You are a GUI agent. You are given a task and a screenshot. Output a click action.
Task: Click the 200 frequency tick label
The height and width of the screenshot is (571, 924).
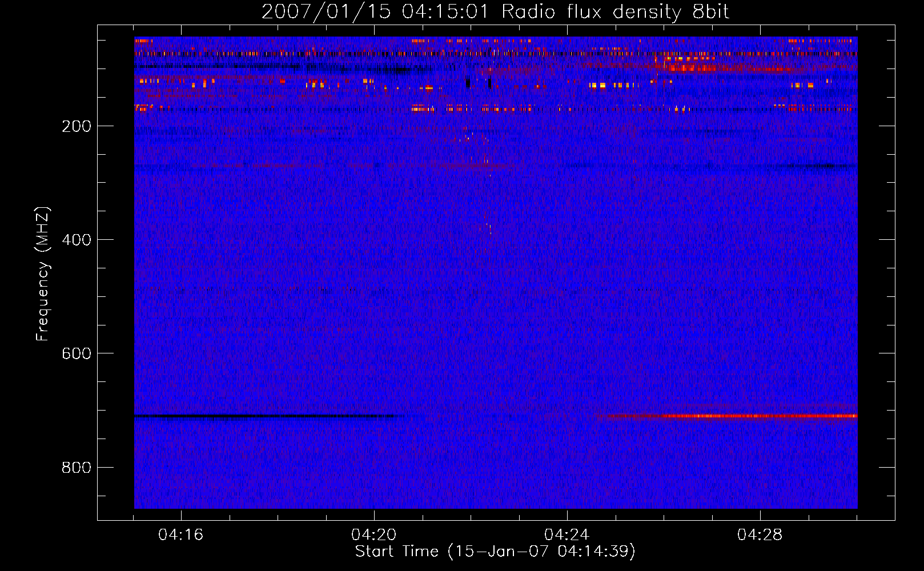pos(77,126)
